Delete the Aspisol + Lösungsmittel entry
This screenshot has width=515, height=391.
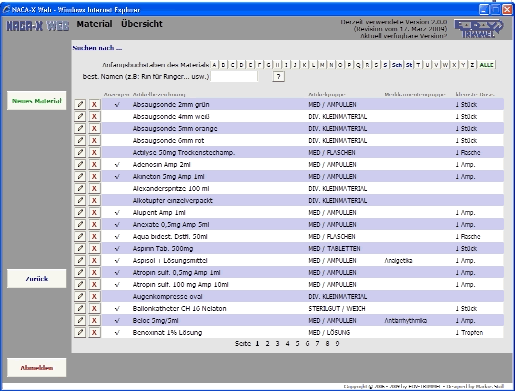(x=94, y=261)
